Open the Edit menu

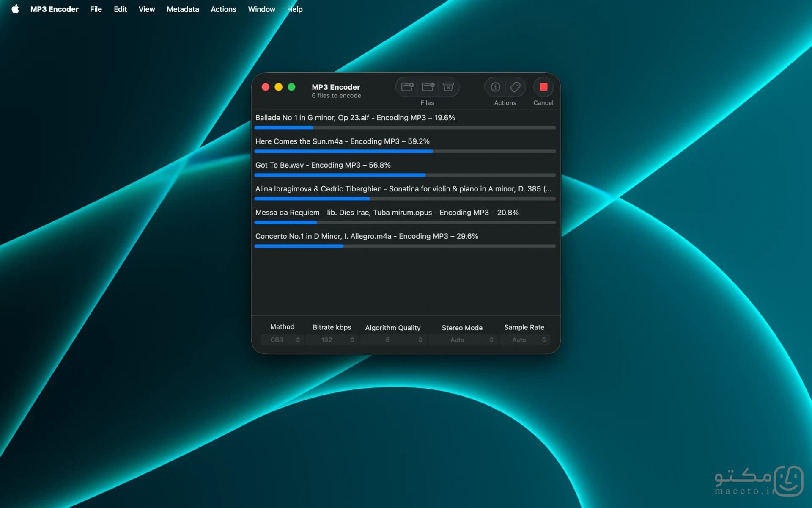click(x=120, y=9)
